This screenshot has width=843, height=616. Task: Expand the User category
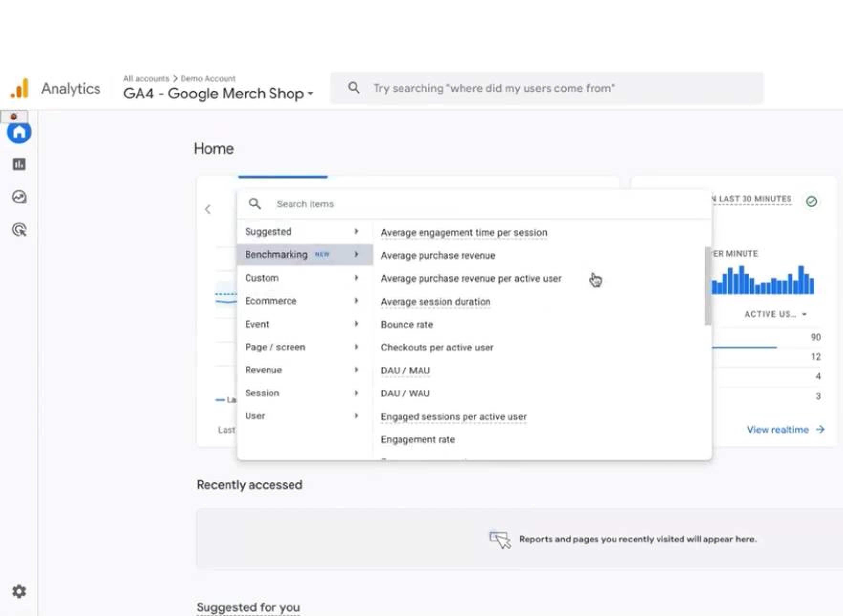pos(304,416)
